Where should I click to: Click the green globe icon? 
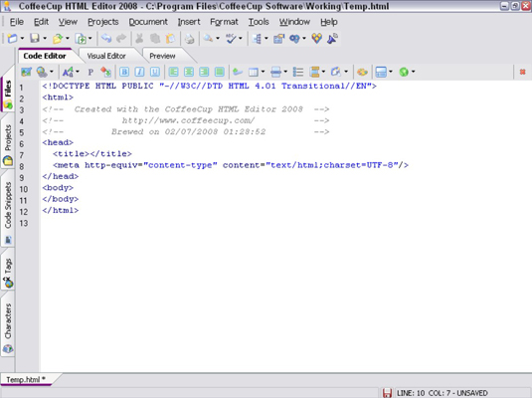pos(404,72)
